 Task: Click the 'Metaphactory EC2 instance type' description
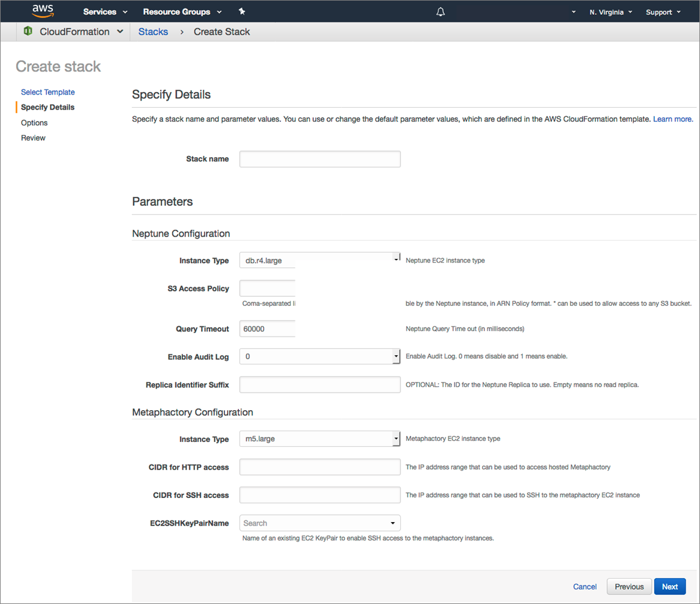point(453,439)
